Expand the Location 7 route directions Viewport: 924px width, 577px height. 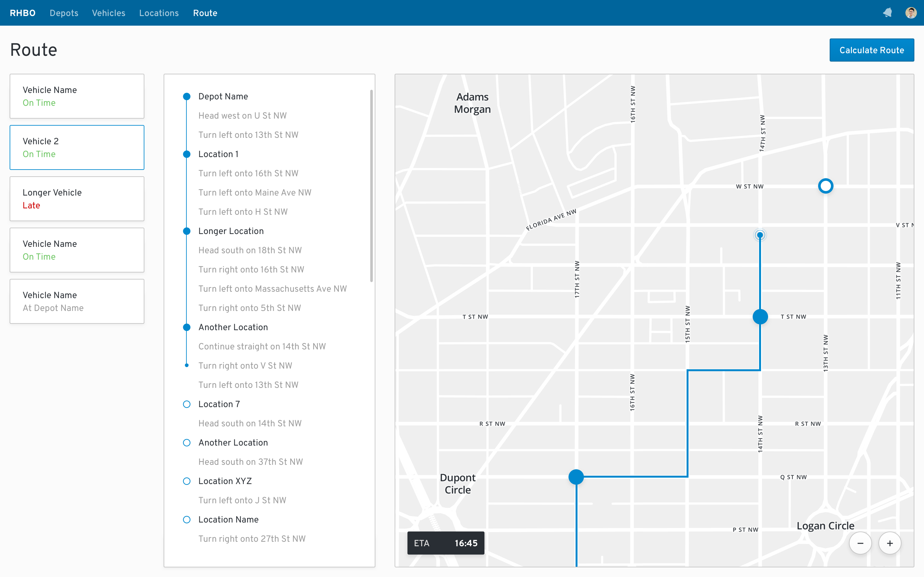219,404
